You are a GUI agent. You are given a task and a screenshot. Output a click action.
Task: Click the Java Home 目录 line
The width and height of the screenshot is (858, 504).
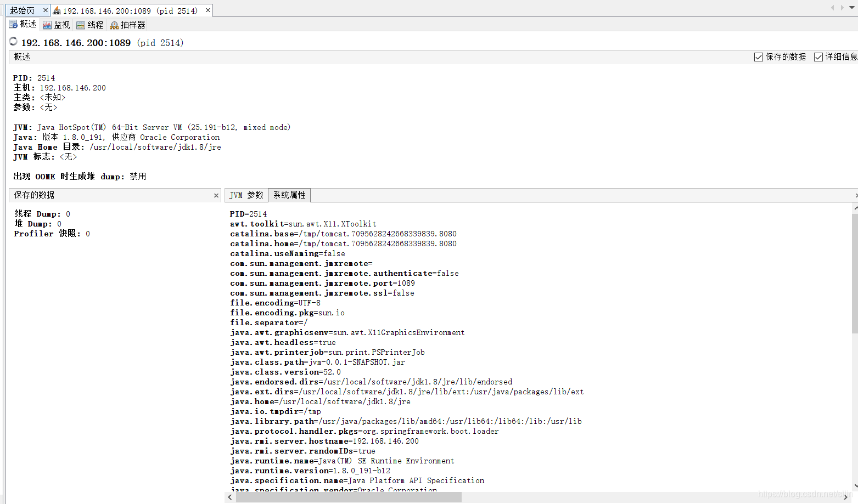tap(117, 147)
